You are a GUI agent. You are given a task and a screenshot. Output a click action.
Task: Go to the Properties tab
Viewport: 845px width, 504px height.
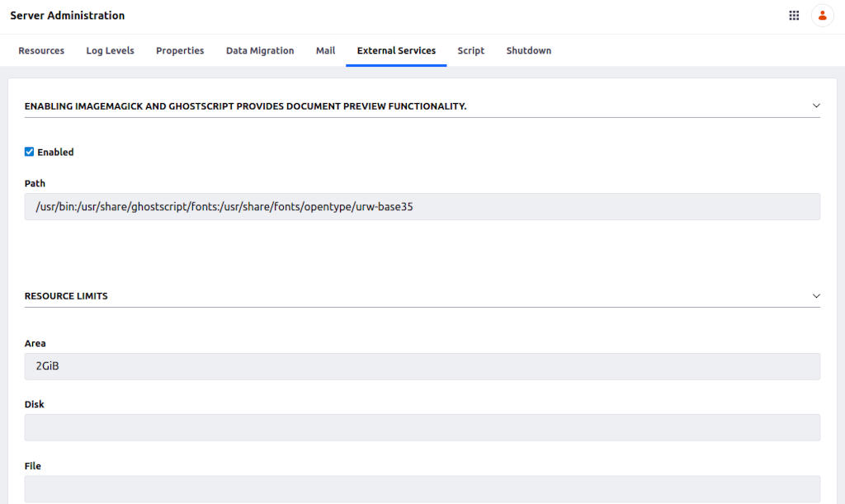point(180,50)
